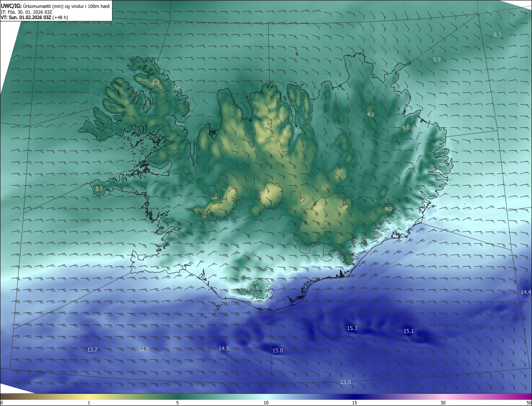Viewport: 532px width, 406px height.
Task: Click the 4.1 precipitation value
Action: pyautogui.click(x=371, y=114)
